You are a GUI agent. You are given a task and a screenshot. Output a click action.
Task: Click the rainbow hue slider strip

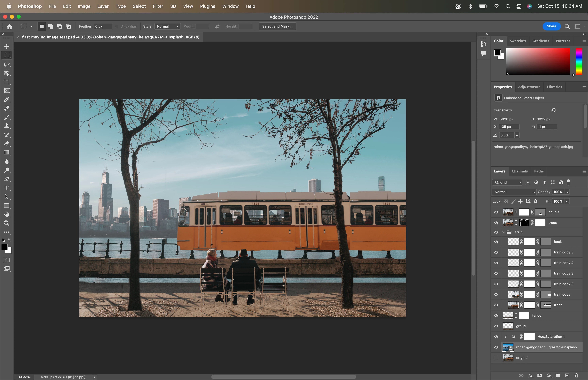[x=579, y=62]
